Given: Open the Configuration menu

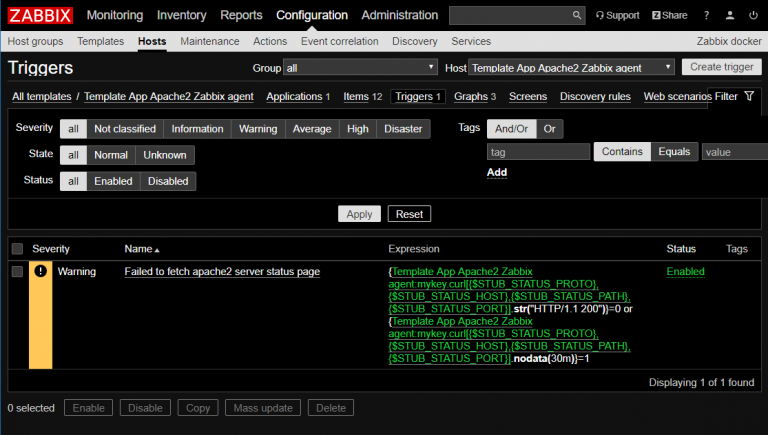Looking at the screenshot, I should click(312, 15).
